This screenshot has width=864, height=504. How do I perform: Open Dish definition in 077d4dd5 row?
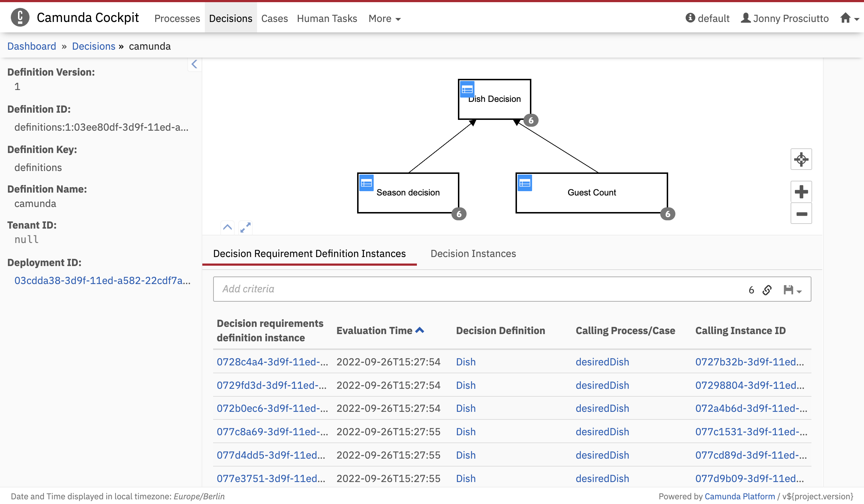[x=466, y=455]
